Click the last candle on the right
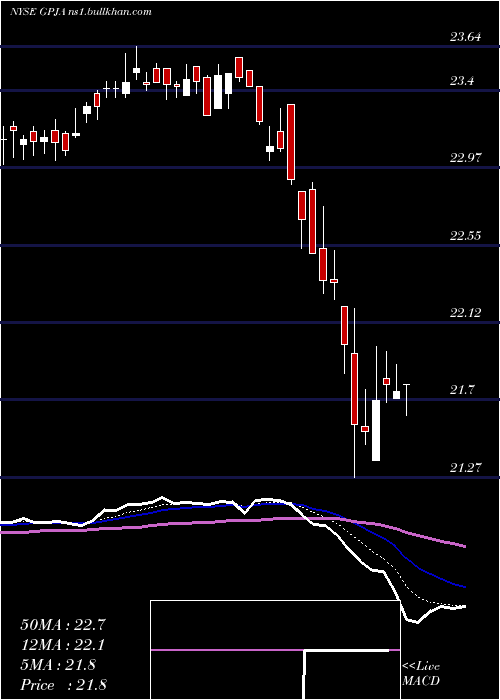 [407, 400]
